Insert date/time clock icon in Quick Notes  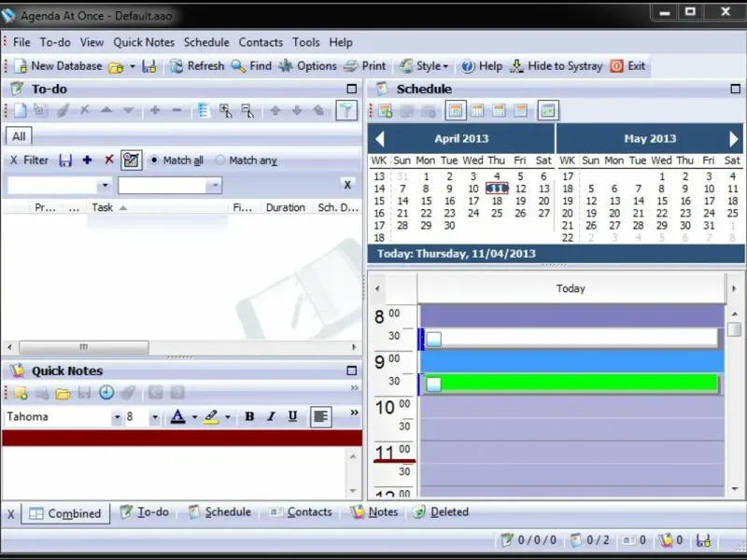pyautogui.click(x=106, y=392)
